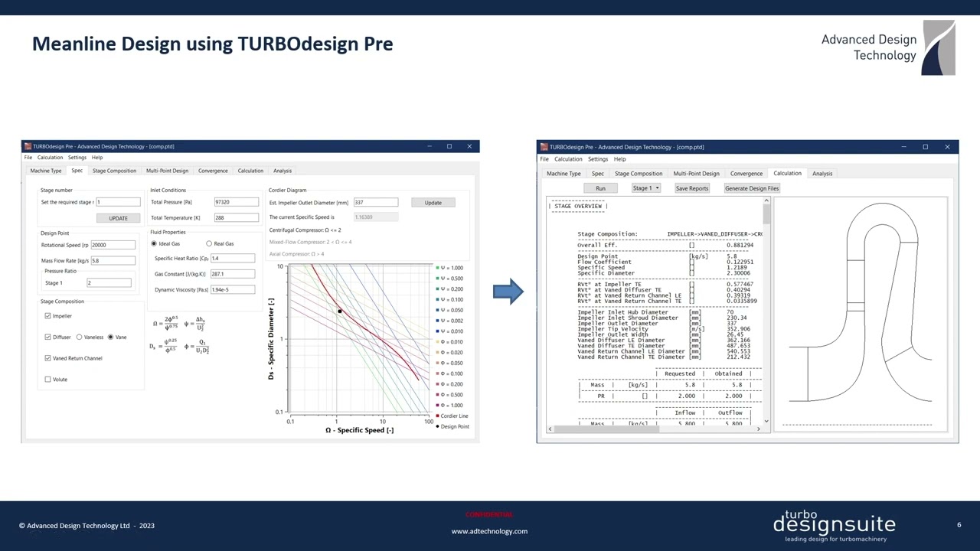
Task: Open the Settings menu in the left window
Action: click(77, 158)
